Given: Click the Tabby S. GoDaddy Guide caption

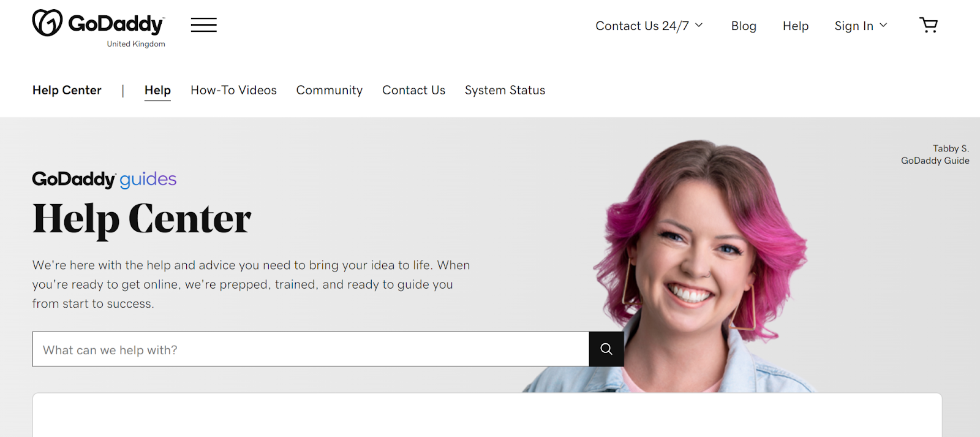Looking at the screenshot, I should click(935, 154).
